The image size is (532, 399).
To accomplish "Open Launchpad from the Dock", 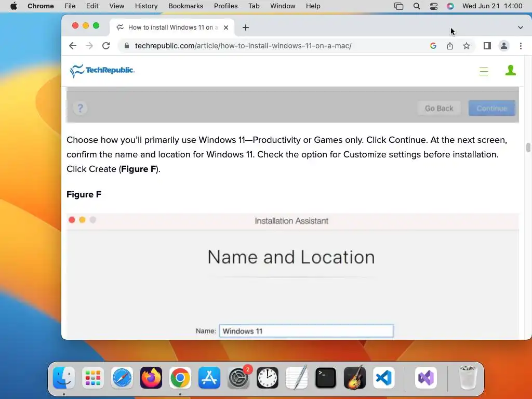I will click(93, 378).
